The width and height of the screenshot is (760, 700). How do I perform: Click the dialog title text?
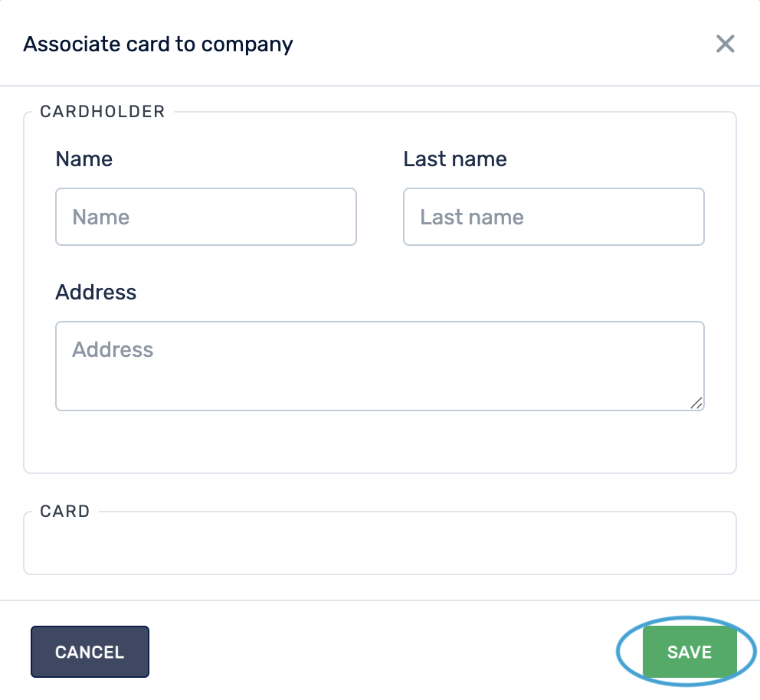pos(159,44)
